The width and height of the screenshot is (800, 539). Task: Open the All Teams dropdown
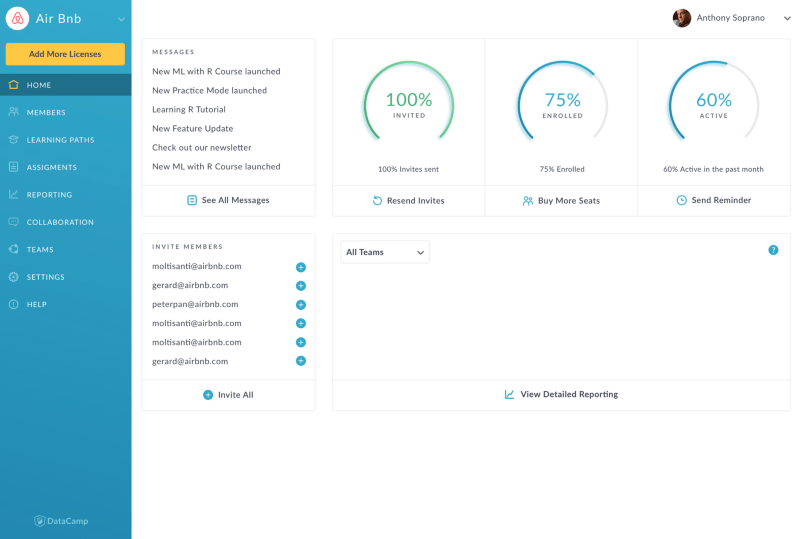(385, 252)
